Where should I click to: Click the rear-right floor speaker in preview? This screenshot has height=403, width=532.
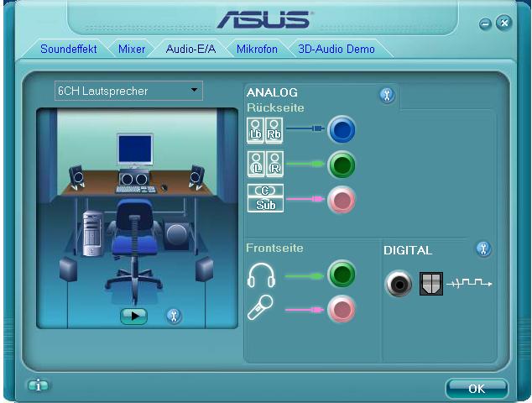pyautogui.click(x=205, y=270)
